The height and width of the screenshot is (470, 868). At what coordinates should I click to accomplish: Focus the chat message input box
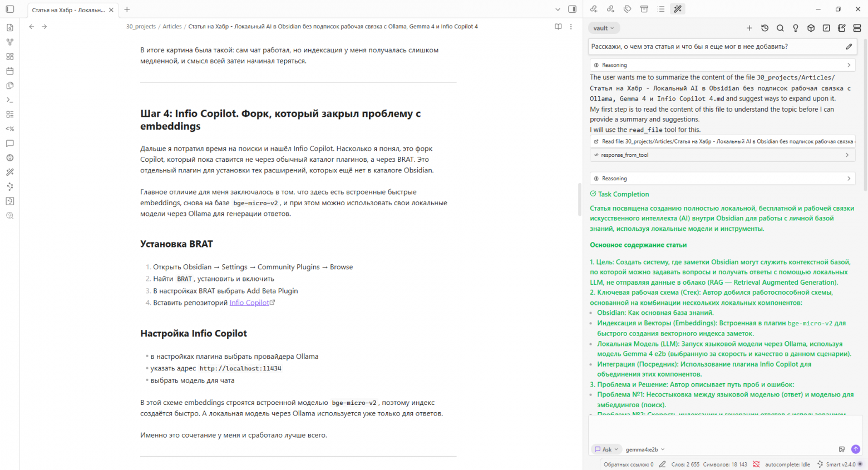tap(725, 429)
